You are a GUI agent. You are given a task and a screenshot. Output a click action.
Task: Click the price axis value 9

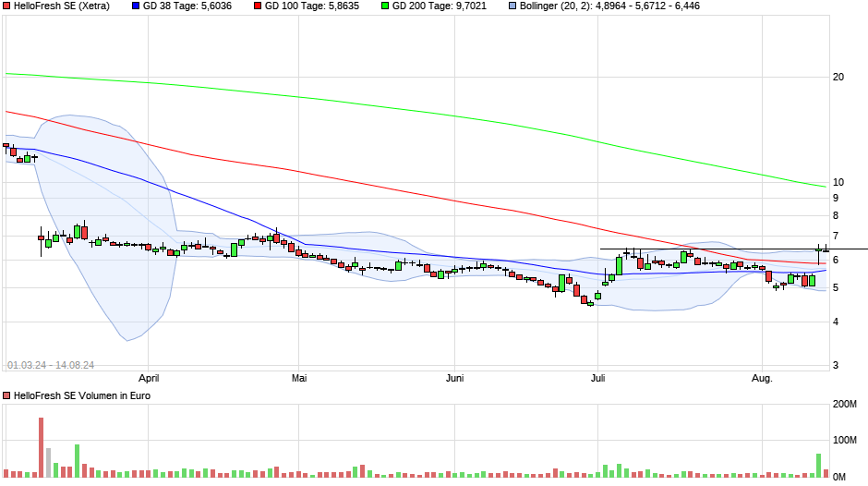click(x=836, y=198)
